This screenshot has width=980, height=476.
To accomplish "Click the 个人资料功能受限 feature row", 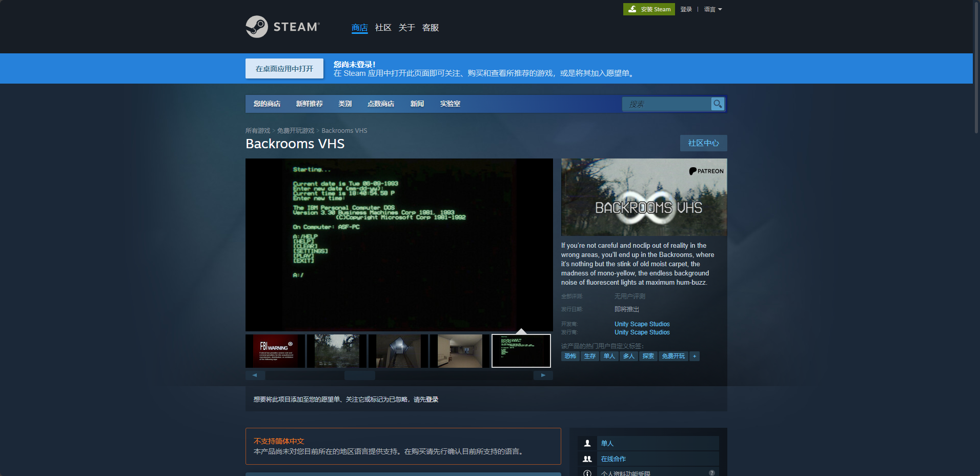I will point(648,472).
